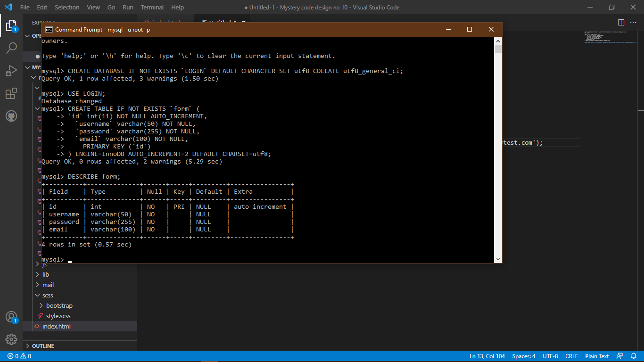The height and width of the screenshot is (362, 644).
Task: Maximize the Command Prompt window
Action: pyautogui.click(x=470, y=29)
